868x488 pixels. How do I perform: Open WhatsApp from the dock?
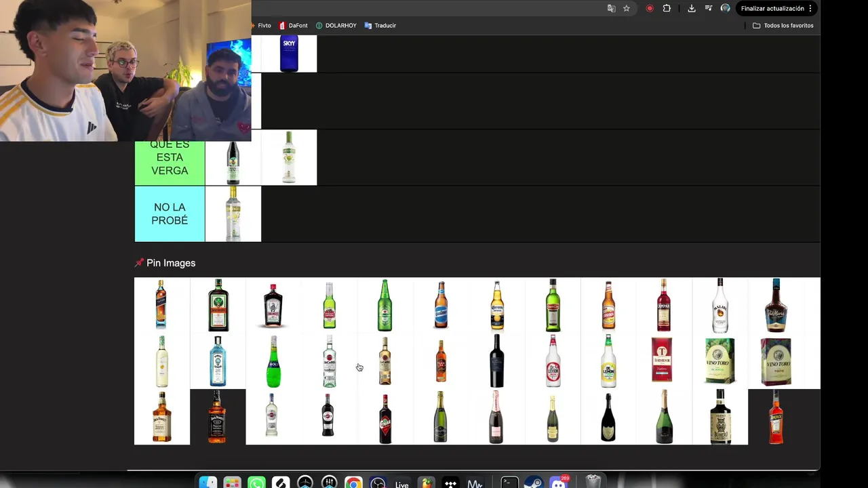(256, 482)
